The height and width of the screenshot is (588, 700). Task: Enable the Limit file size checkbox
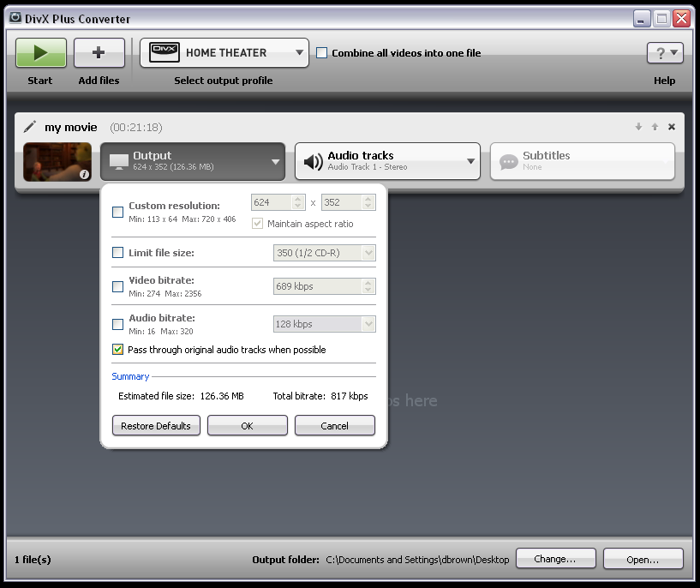(x=118, y=252)
